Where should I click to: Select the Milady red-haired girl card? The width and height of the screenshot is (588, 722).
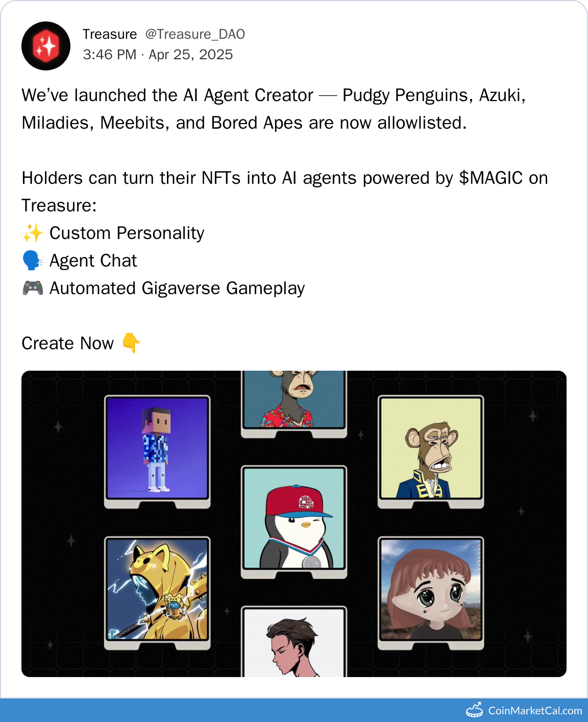[x=431, y=593]
